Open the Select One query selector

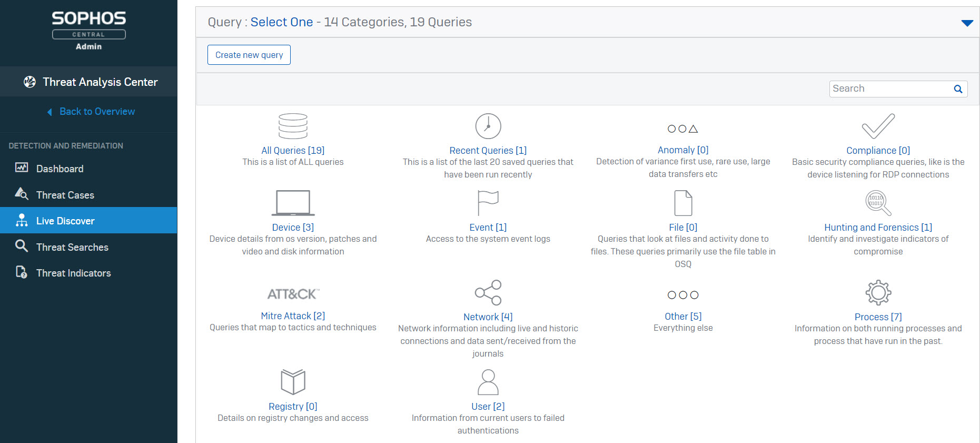(281, 22)
